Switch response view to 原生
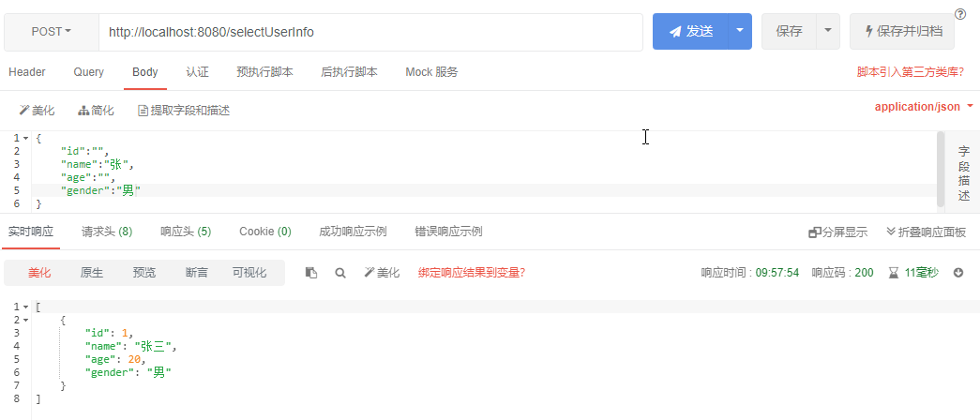The height and width of the screenshot is (420, 980). (x=92, y=273)
